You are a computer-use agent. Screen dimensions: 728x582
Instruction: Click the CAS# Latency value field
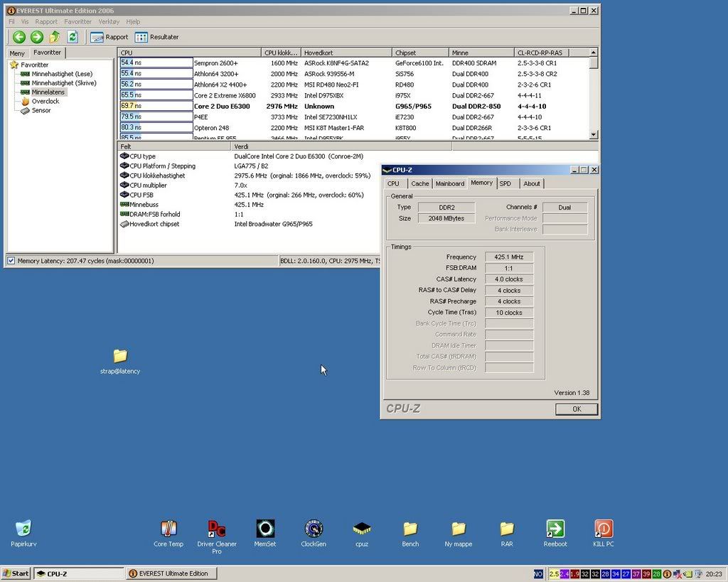tap(509, 279)
